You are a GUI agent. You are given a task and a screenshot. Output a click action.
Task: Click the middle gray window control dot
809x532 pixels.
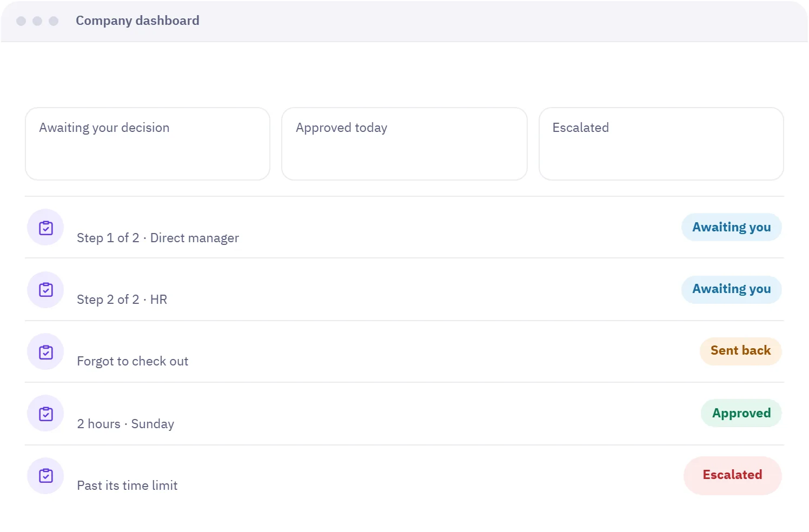[x=37, y=21]
